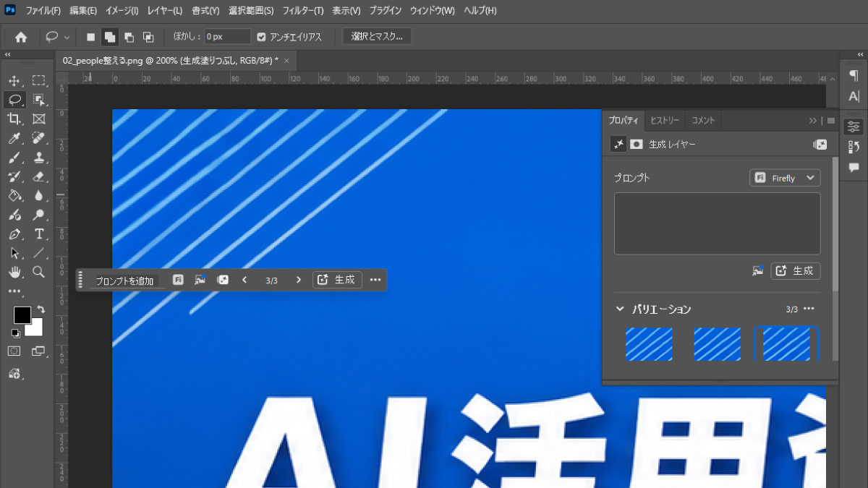Go to next variation in task bar
Screen dimensions: 868x488
(299, 280)
